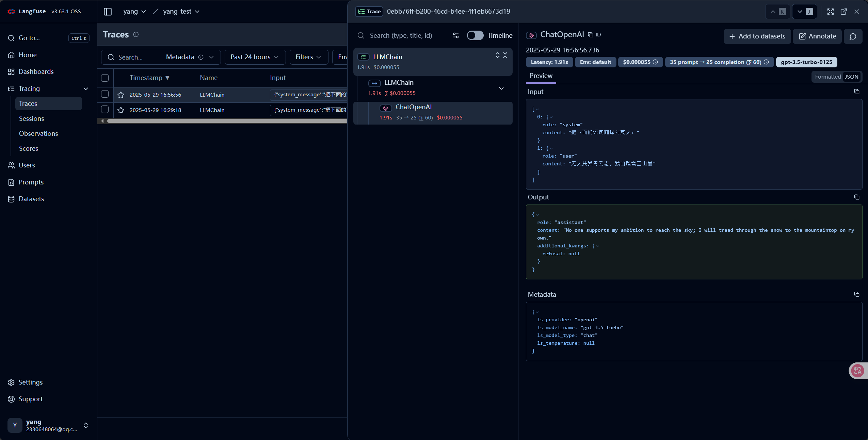Star the 16:56:56 LLMChain trace
This screenshot has width=868, height=440.
tap(121, 95)
